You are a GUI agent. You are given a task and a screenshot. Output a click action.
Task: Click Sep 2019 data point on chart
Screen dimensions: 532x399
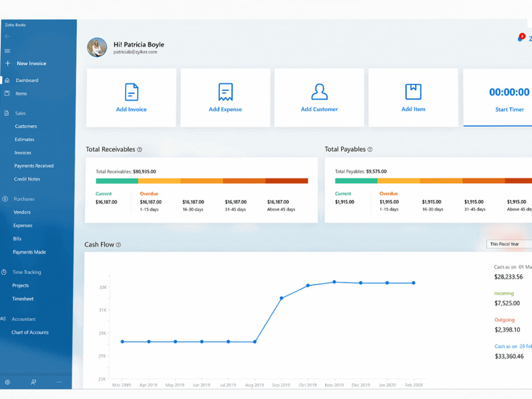(x=281, y=298)
